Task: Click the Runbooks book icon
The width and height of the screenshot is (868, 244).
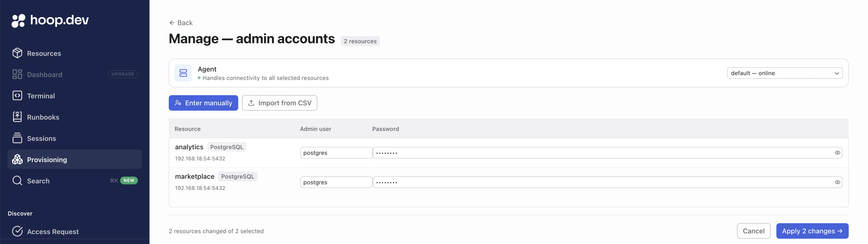Action: [x=17, y=117]
